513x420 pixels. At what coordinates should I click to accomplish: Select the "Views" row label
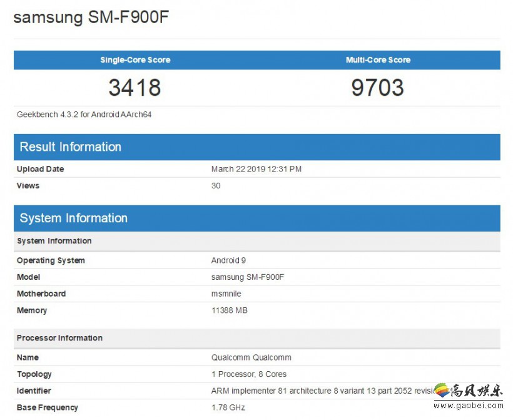pyautogui.click(x=28, y=186)
